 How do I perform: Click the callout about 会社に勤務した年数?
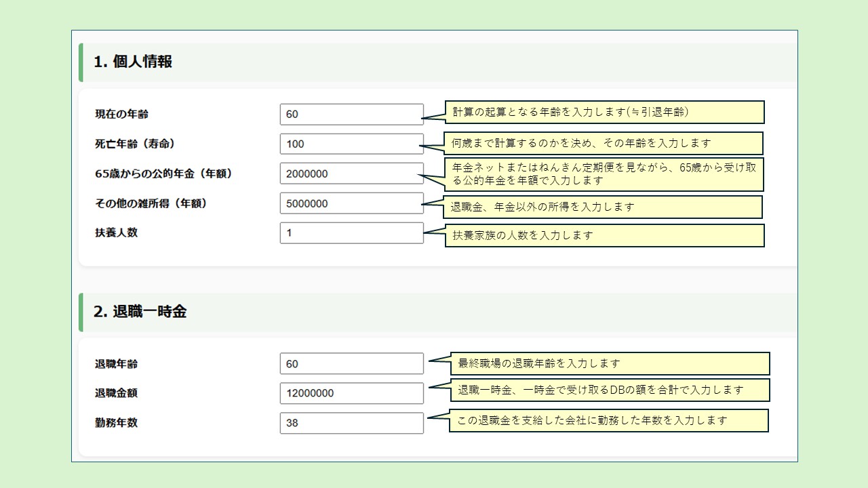608,420
